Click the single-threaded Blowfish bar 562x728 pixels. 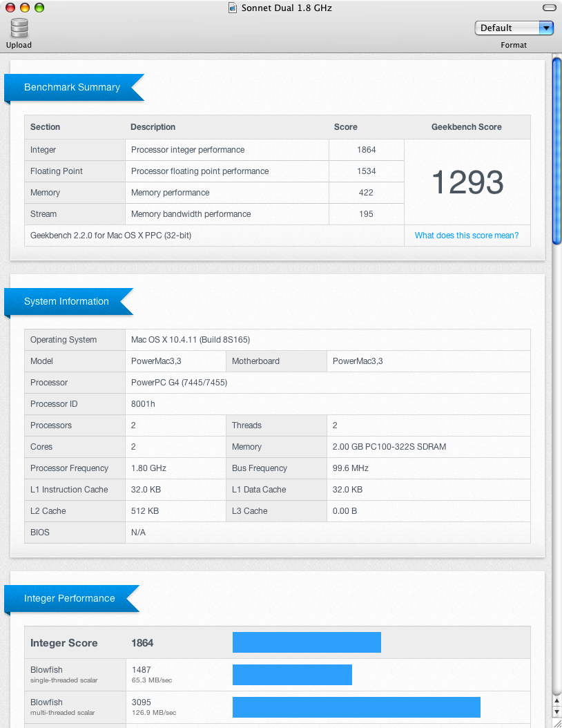[x=292, y=675]
